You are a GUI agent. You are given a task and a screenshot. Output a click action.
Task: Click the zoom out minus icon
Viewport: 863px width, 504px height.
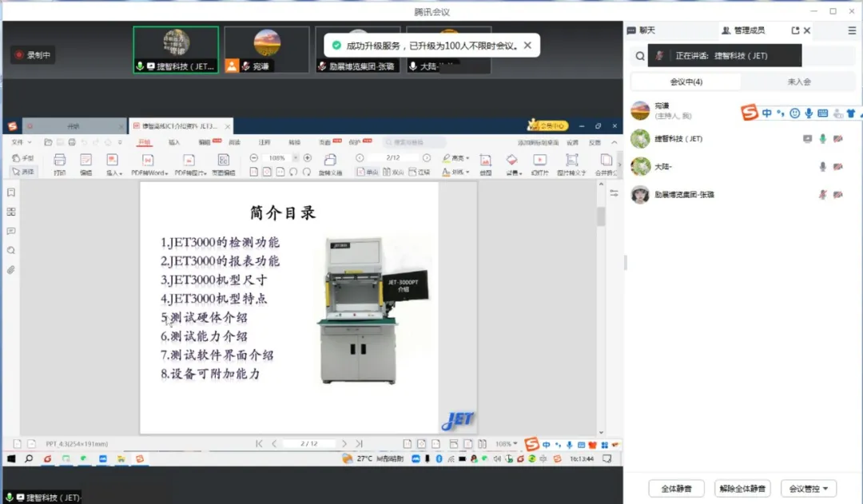[x=254, y=158]
